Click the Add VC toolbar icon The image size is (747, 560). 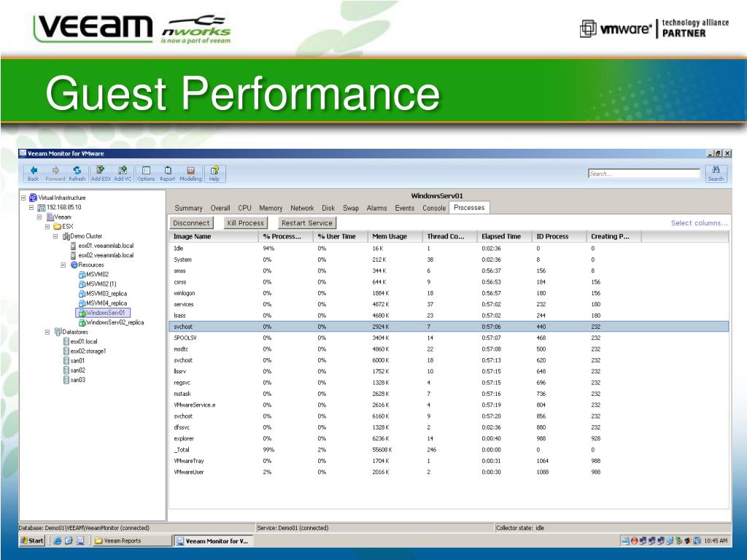point(123,174)
